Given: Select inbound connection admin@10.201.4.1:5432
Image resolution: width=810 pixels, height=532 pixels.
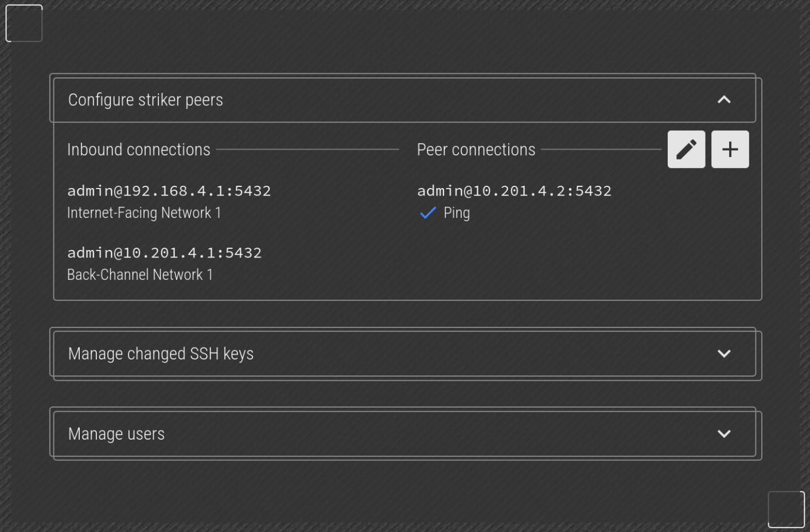Looking at the screenshot, I should pos(164,253).
